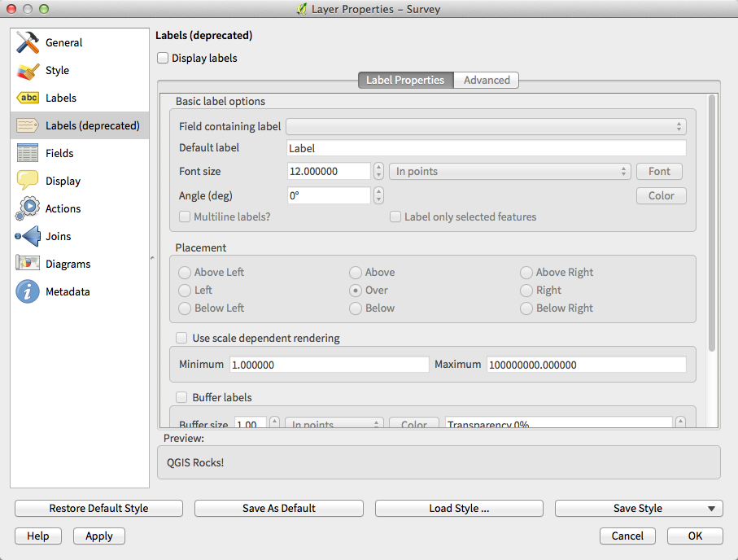The image size is (738, 560).
Task: Click the Joins arrow icon
Action: coord(28,236)
